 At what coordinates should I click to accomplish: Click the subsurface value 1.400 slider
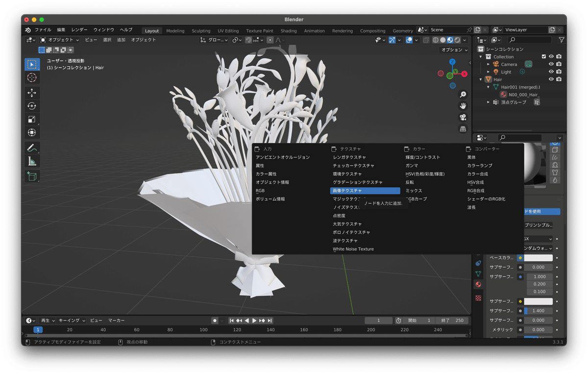click(538, 311)
